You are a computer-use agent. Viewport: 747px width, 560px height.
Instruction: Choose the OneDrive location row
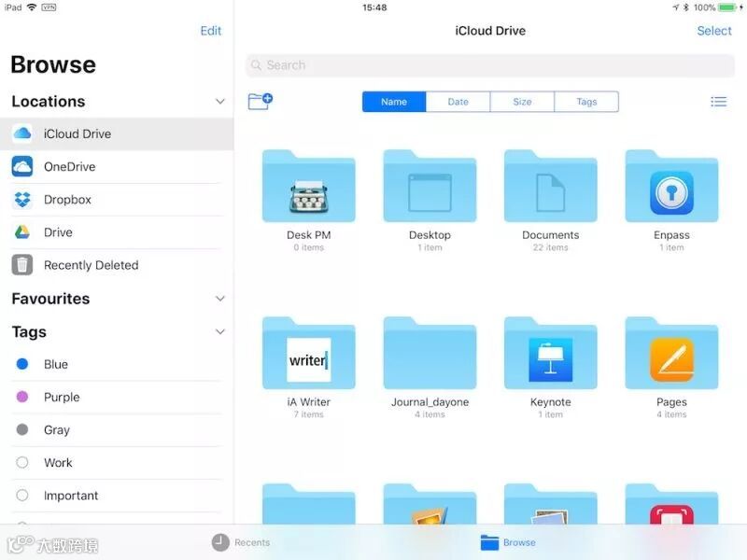117,167
